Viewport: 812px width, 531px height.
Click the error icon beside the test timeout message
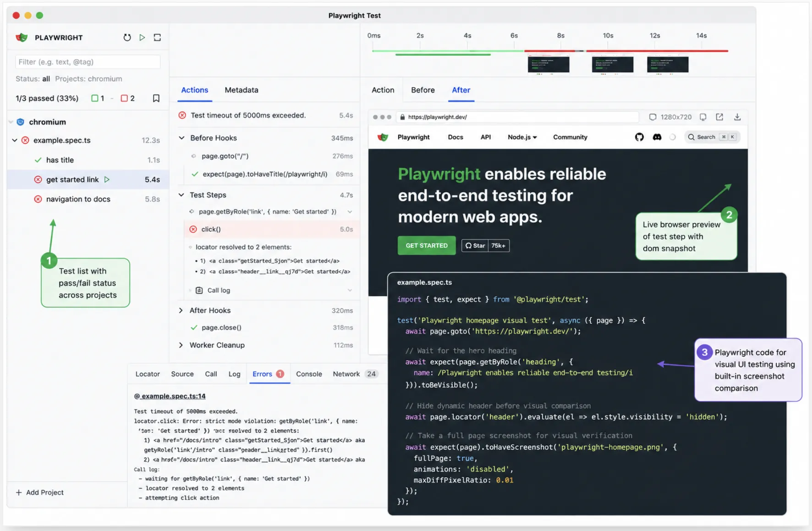(x=182, y=115)
